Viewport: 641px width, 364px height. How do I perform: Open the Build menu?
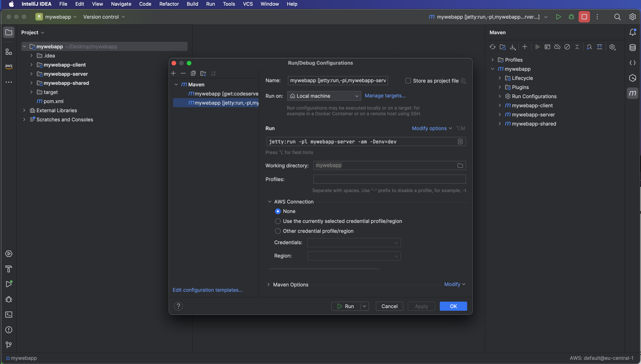tap(192, 4)
